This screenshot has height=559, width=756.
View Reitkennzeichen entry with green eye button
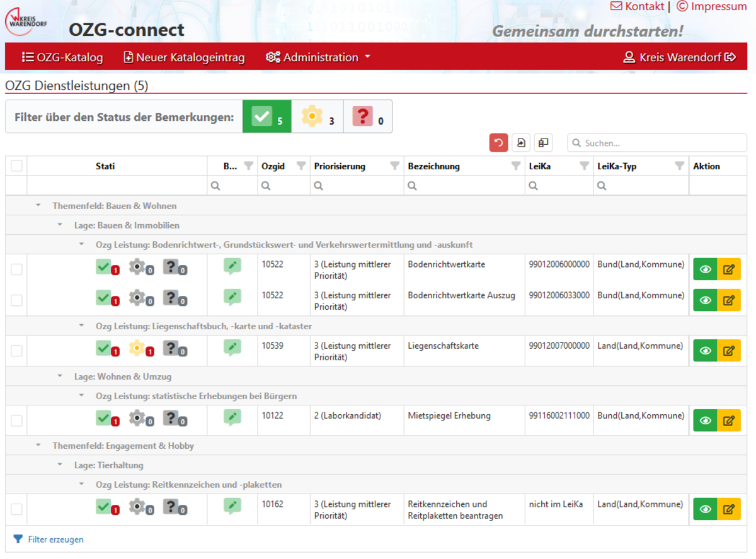point(705,509)
